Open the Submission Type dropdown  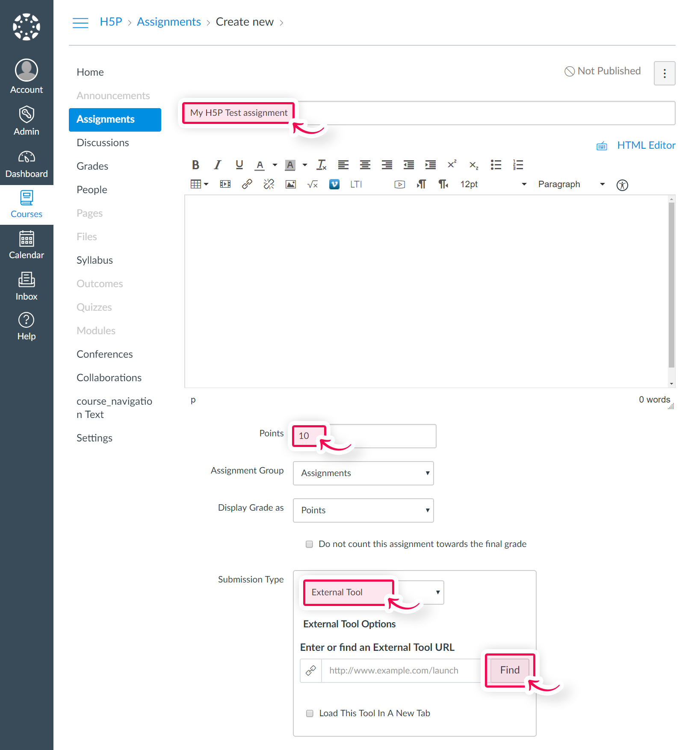[374, 592]
